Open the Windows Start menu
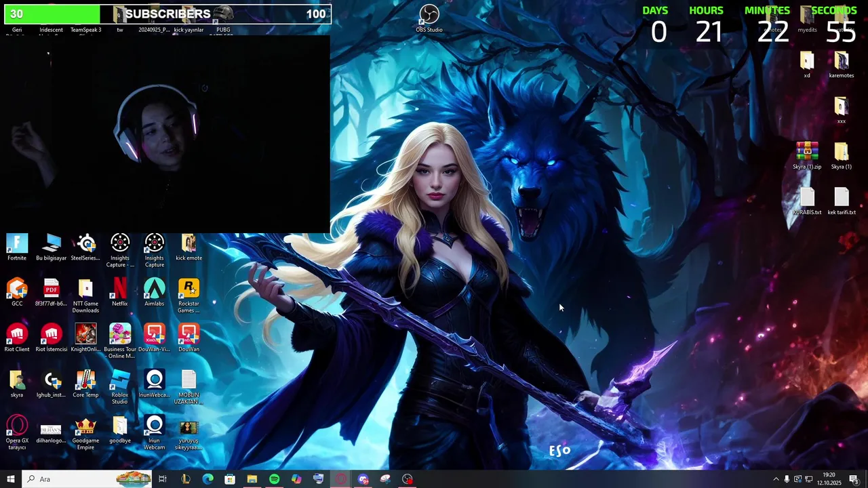This screenshot has height=488, width=868. [10, 479]
